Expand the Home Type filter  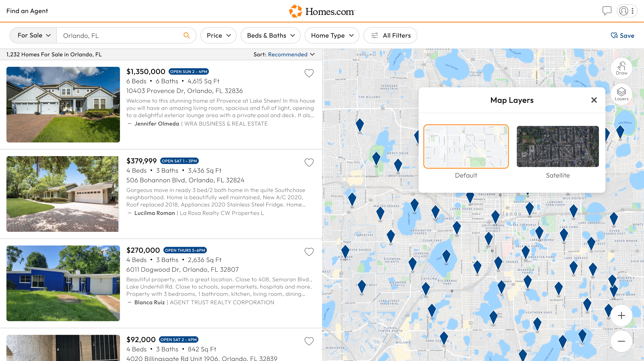click(x=332, y=36)
